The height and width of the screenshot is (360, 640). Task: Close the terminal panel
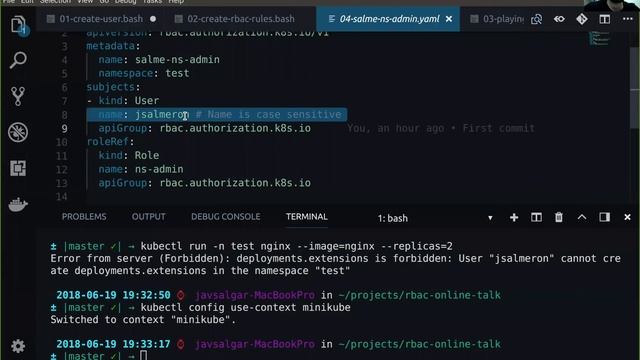click(627, 218)
